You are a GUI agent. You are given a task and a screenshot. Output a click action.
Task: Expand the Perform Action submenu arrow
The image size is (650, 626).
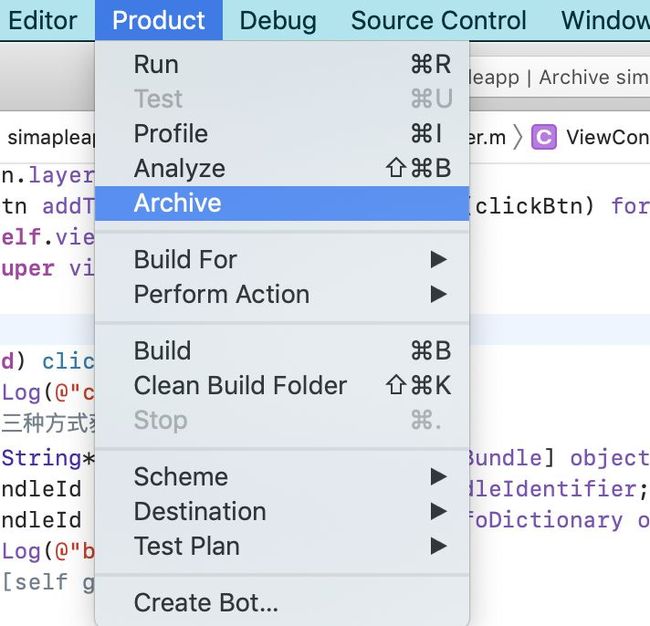(x=439, y=294)
